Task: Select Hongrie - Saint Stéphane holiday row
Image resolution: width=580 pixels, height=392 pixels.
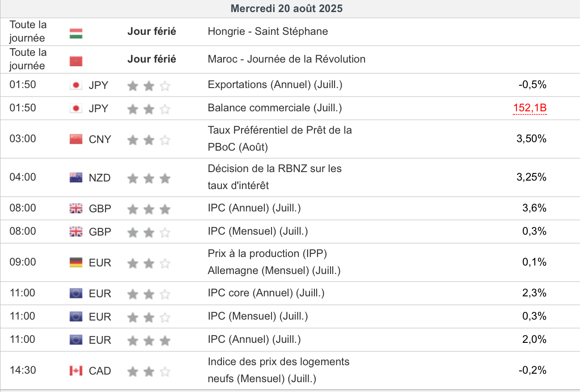Action: click(268, 31)
